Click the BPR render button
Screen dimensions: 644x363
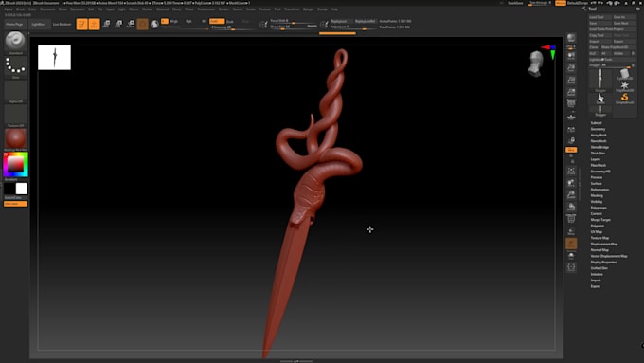(571, 38)
